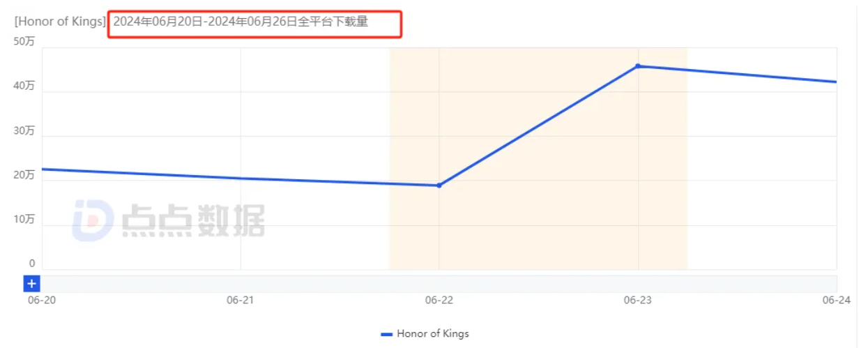Select the peak data point at 06-23

click(638, 66)
